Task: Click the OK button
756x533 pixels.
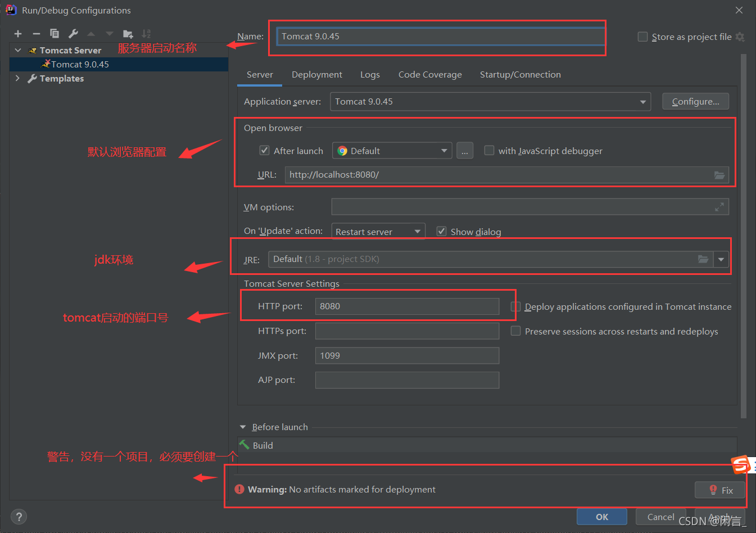Action: (x=602, y=517)
